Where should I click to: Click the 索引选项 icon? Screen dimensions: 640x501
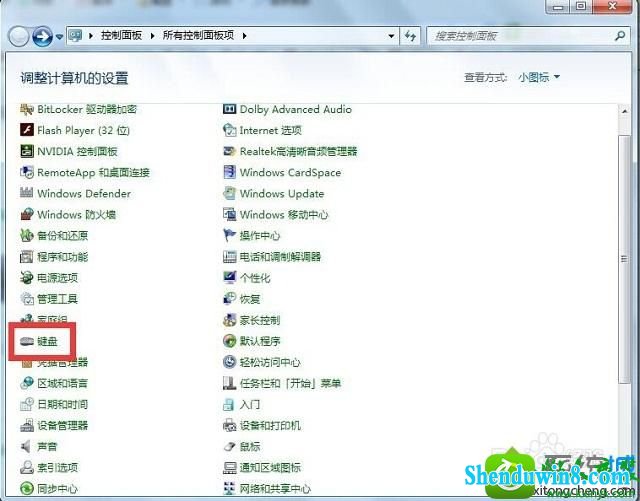tap(27, 468)
